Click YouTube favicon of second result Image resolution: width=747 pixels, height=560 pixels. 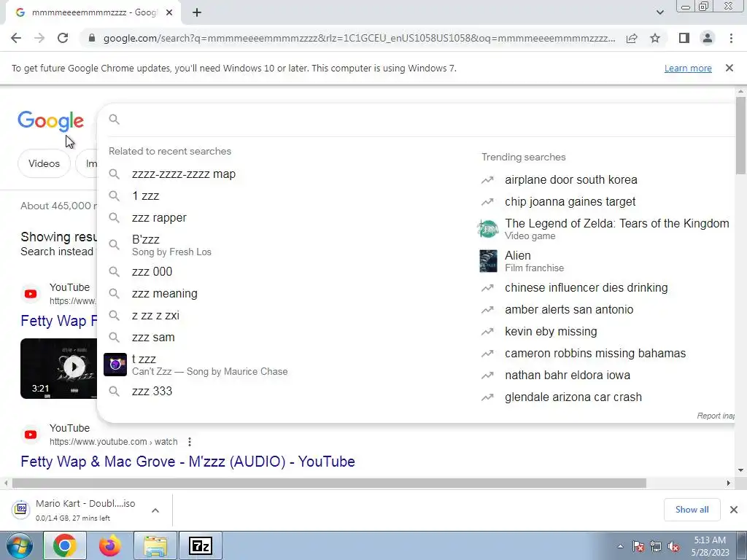tap(31, 435)
